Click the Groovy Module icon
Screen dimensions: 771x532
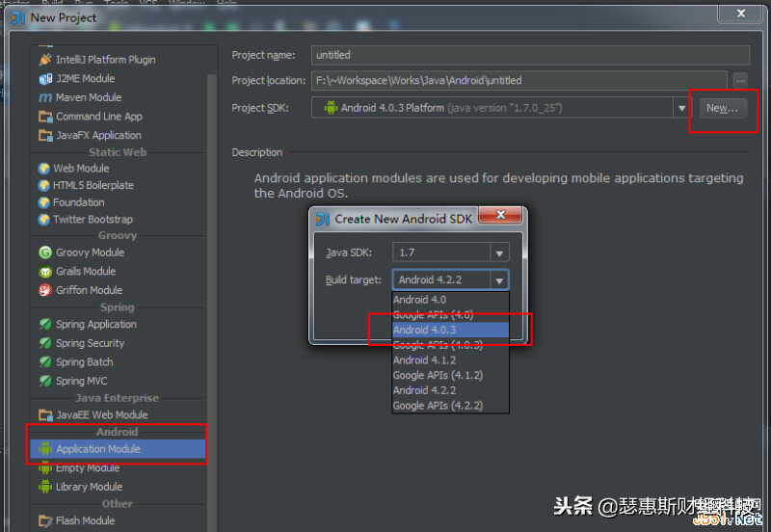click(45, 253)
